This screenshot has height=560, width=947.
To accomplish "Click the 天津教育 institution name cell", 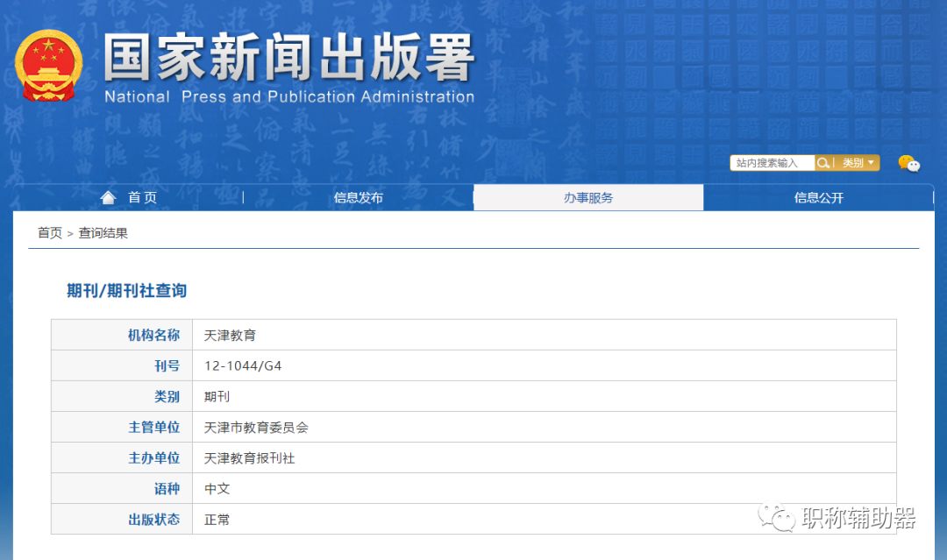I will [x=231, y=335].
